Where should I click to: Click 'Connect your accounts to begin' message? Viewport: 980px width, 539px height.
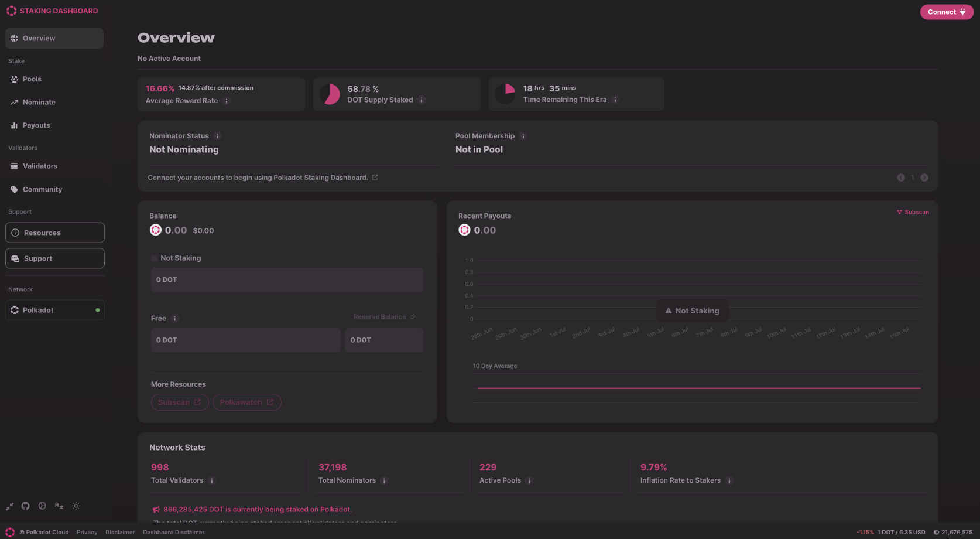pos(258,178)
